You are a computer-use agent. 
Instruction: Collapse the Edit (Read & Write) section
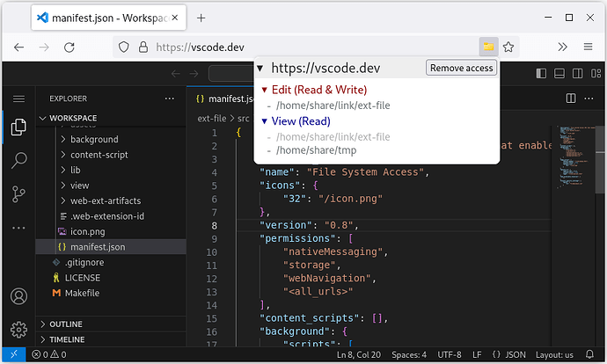tap(264, 90)
